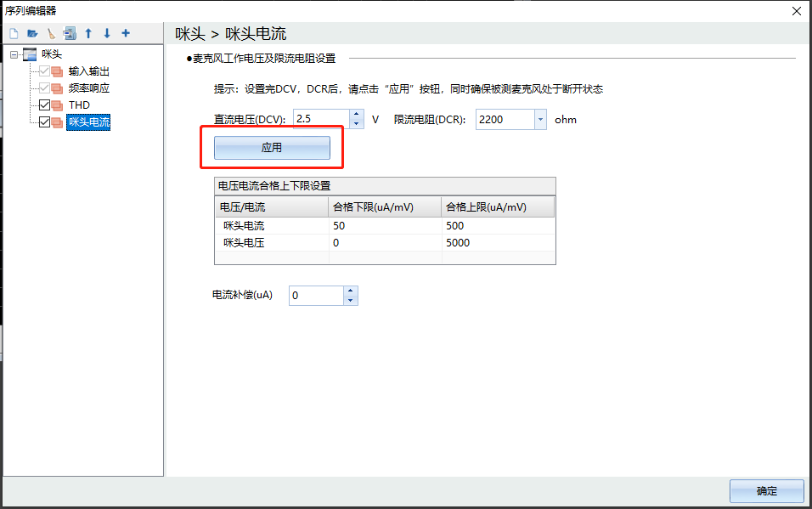Toggle the 频率响应 checkbox
Image resolution: width=812 pixels, height=509 pixels.
coord(45,88)
